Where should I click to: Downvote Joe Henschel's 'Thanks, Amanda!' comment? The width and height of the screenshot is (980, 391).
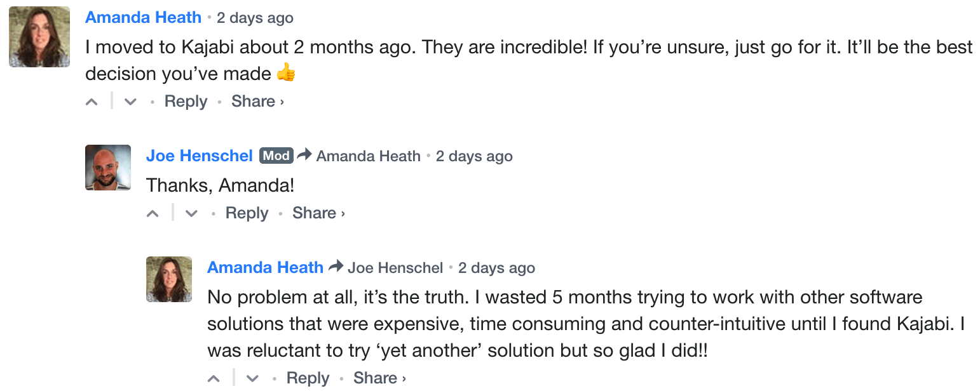pos(191,213)
